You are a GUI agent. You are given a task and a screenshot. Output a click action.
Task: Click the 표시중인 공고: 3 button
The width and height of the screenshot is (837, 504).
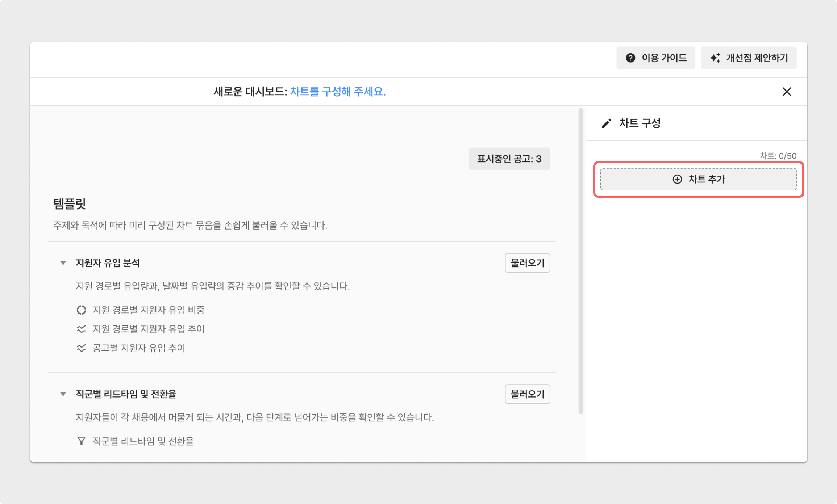point(509,159)
